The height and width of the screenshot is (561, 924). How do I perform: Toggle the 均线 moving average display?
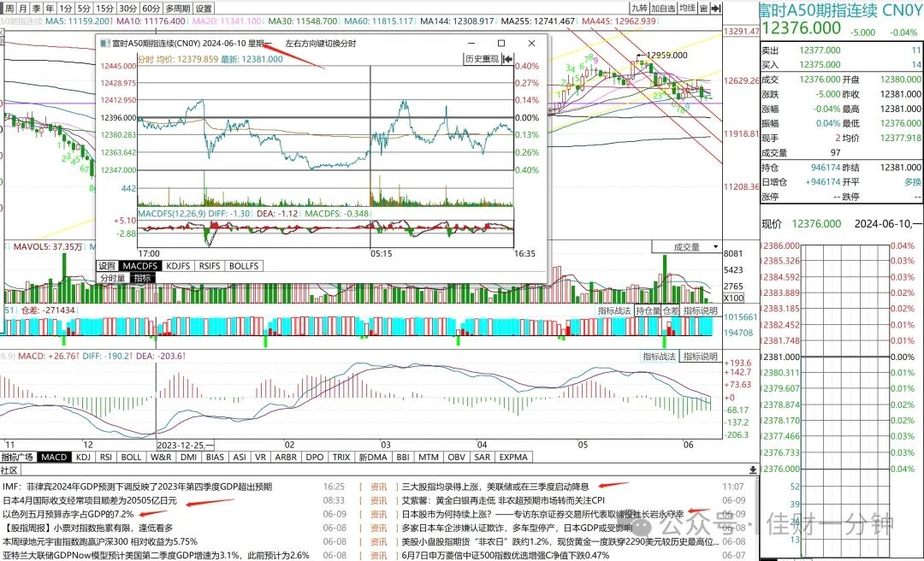[687, 9]
